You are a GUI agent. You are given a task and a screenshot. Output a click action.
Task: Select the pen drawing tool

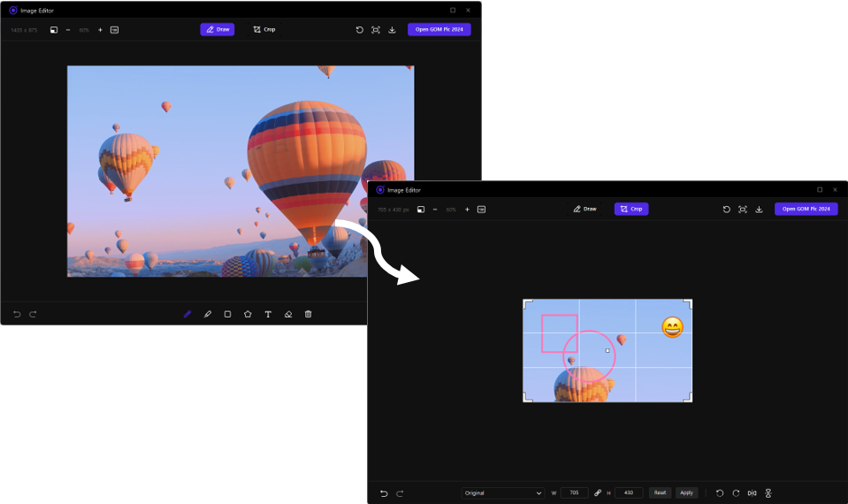pos(187,314)
